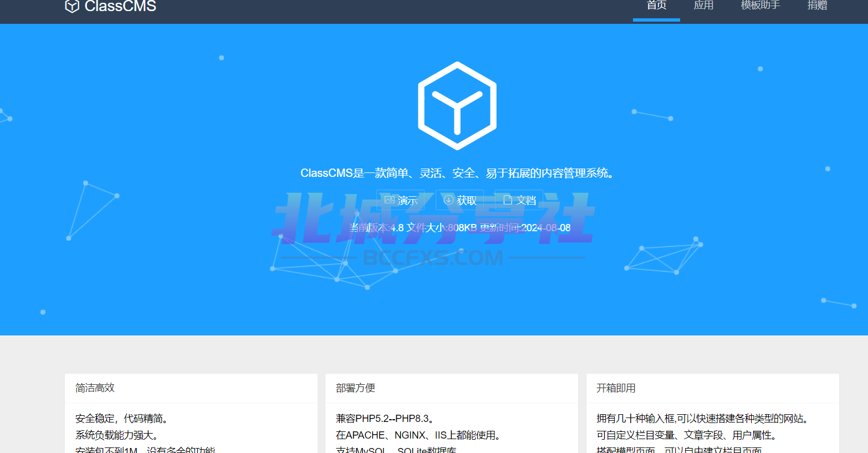Click the 获取 download button

[460, 200]
